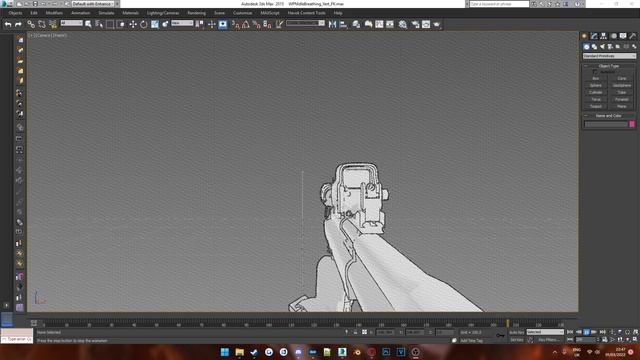Select the Cameras create category icon
The width and height of the screenshot is (640, 360).
pos(610,47)
